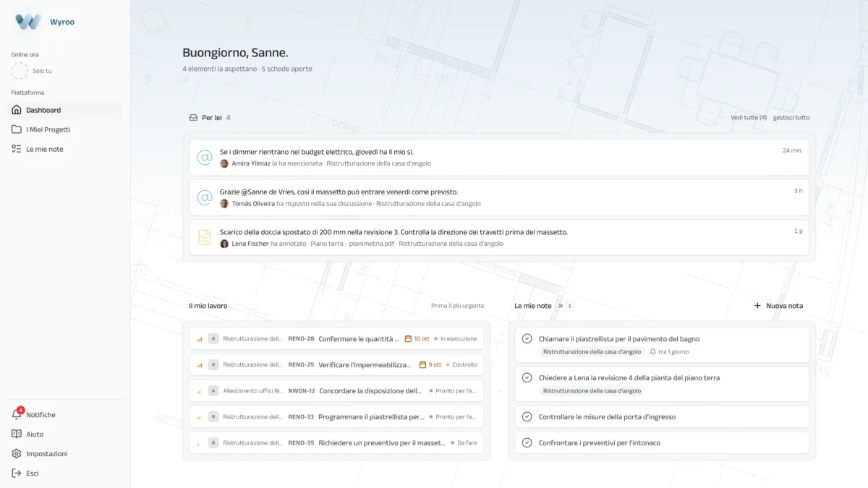Click the 'Nuova nota' button
Viewport: 868px width, 488px height.
click(778, 306)
